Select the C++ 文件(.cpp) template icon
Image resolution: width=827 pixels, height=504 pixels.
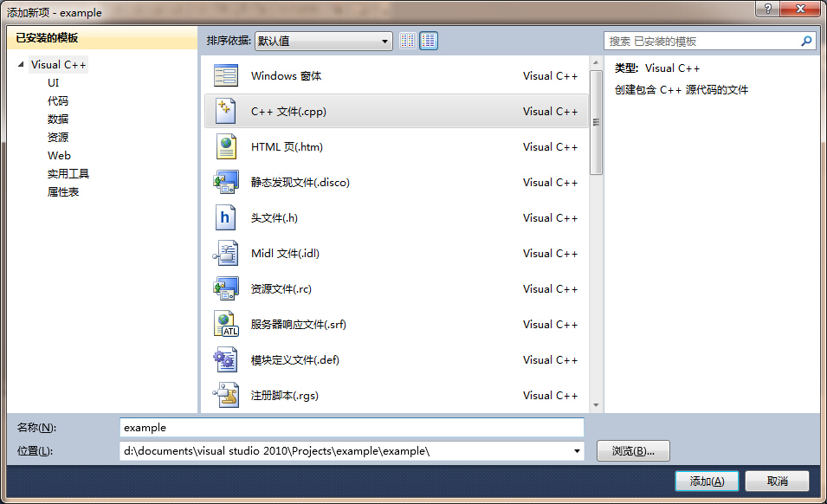click(x=226, y=111)
